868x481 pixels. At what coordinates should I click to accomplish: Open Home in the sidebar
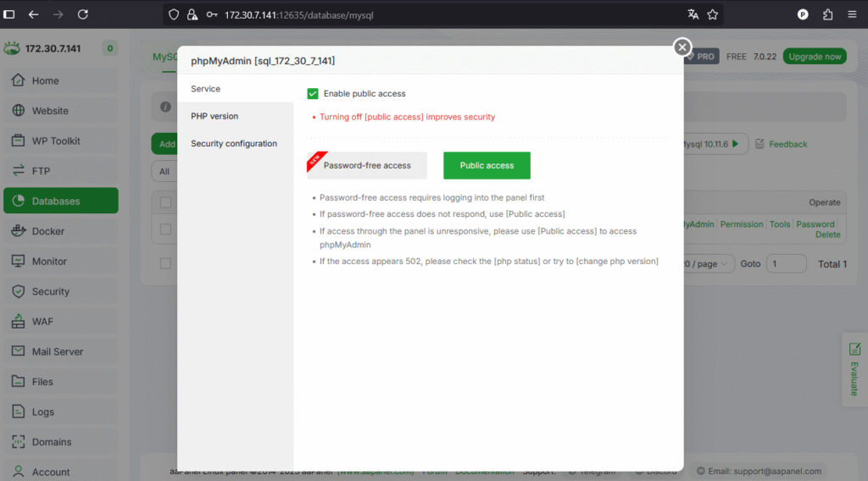[61, 80]
